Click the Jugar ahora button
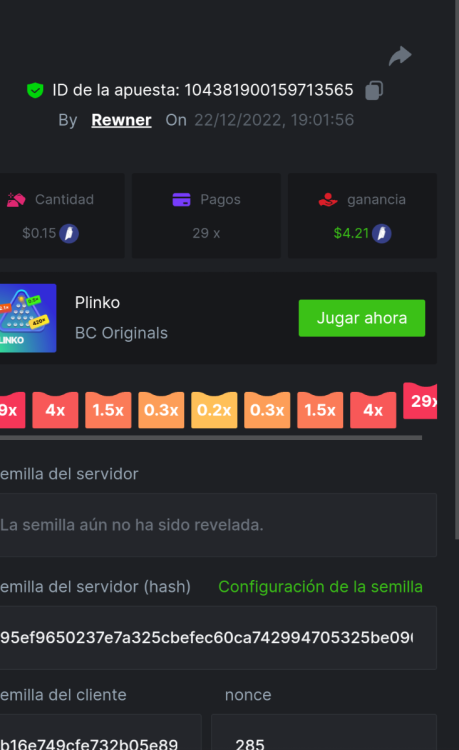Viewport: 459px width, 750px height. click(362, 318)
